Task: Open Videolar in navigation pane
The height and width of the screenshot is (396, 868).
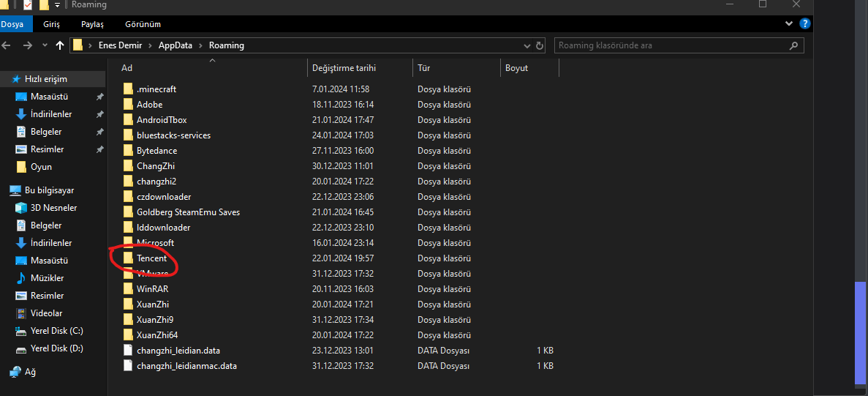Action: (x=47, y=313)
